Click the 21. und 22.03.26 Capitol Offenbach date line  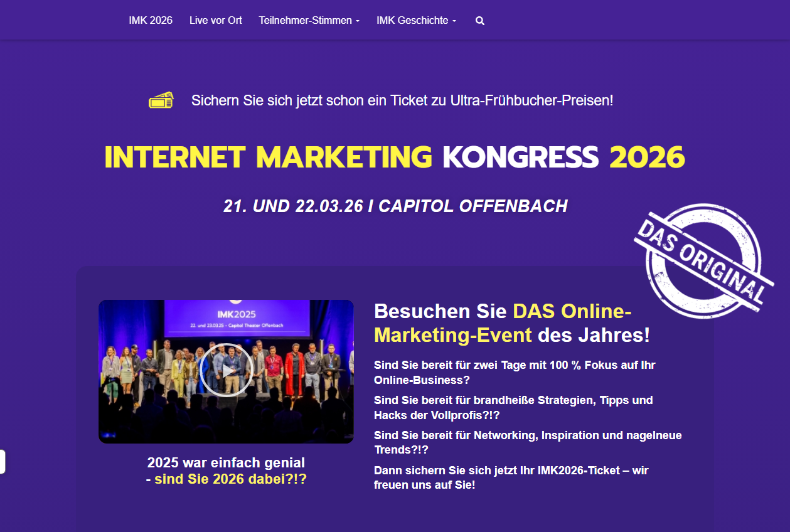pyautogui.click(x=395, y=206)
